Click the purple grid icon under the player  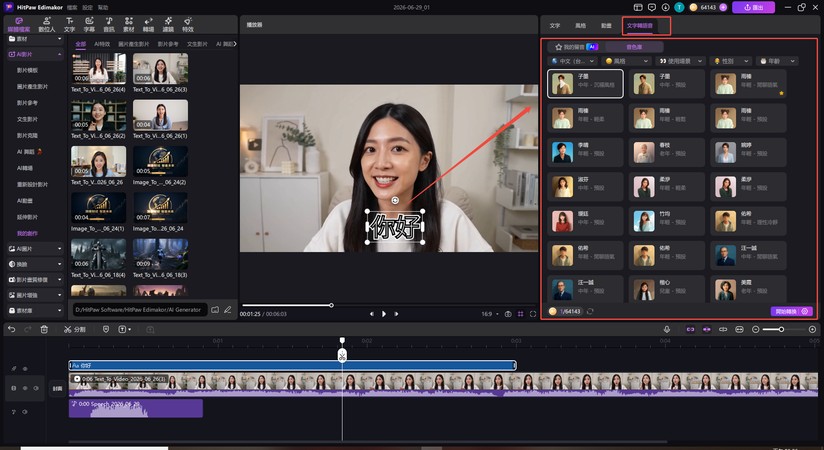520,314
